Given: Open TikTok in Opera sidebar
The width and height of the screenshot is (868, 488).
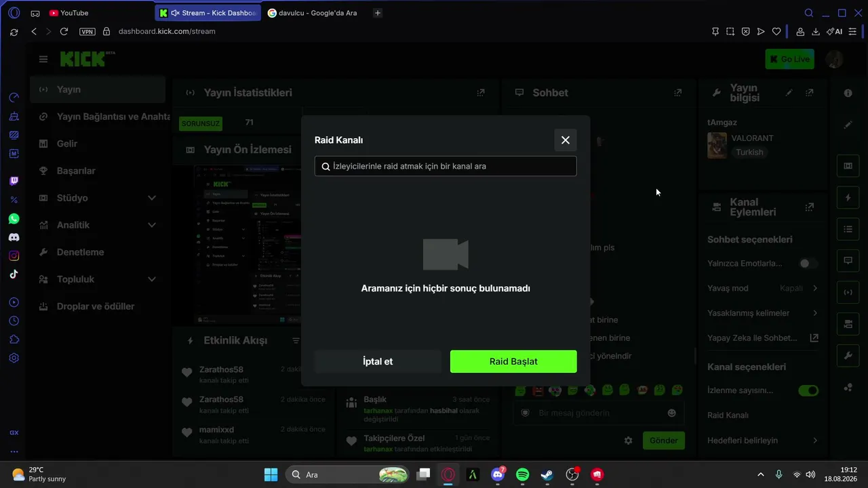Looking at the screenshot, I should 14,274.
